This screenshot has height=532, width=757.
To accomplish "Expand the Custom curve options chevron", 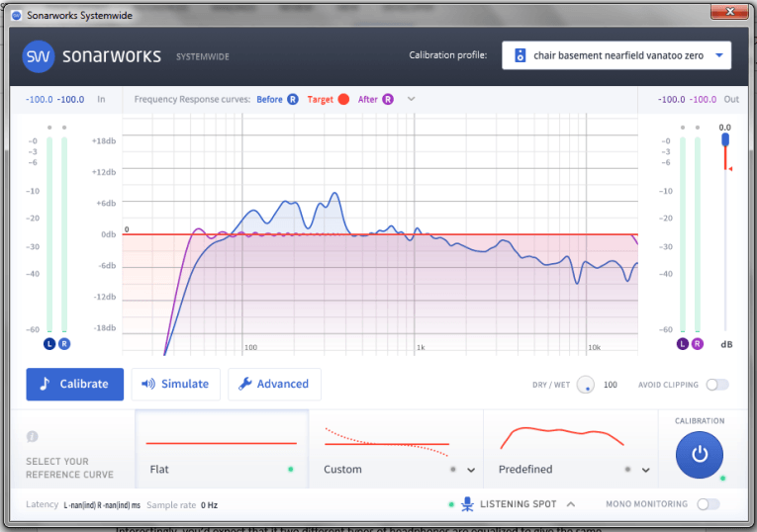I will [471, 470].
